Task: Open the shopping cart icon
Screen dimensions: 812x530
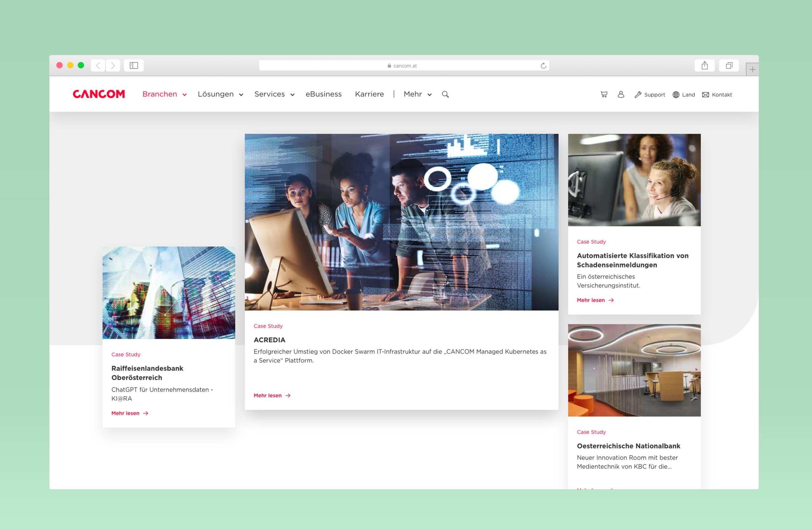Action: tap(604, 95)
